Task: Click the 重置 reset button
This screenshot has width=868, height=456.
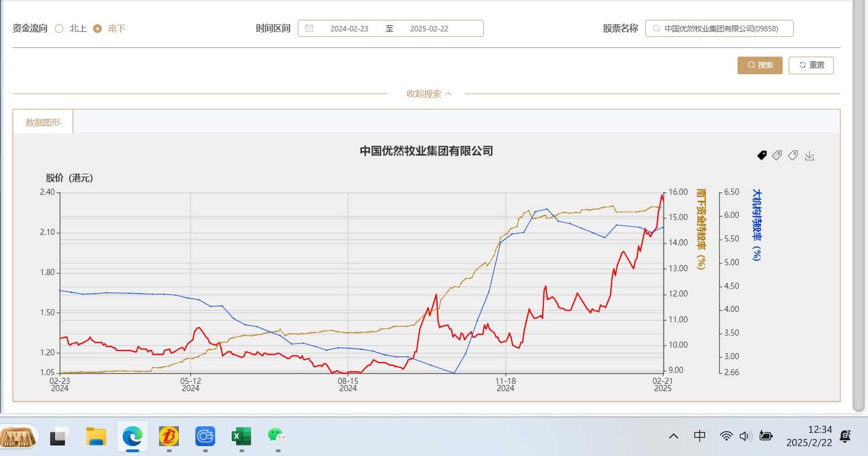Action: (x=811, y=65)
